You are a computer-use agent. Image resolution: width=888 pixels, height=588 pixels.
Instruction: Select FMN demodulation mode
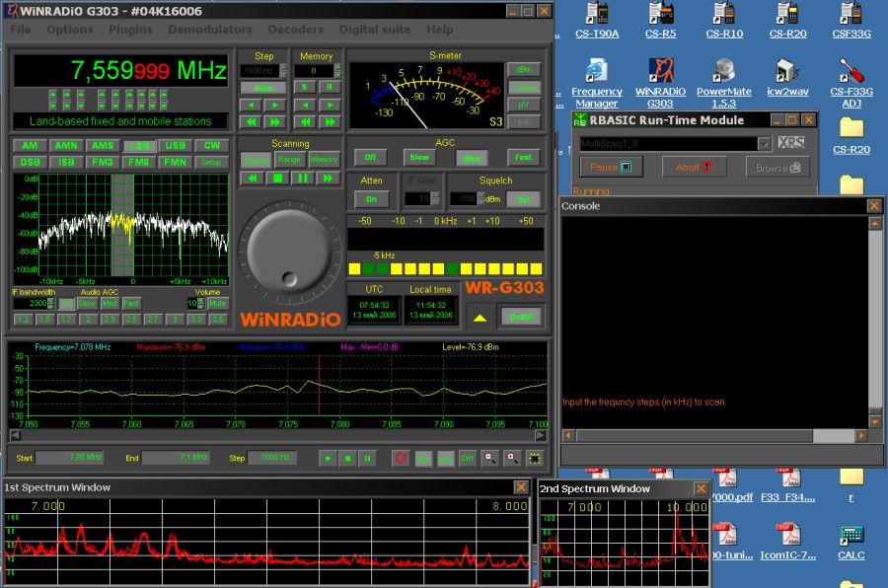pos(175,162)
